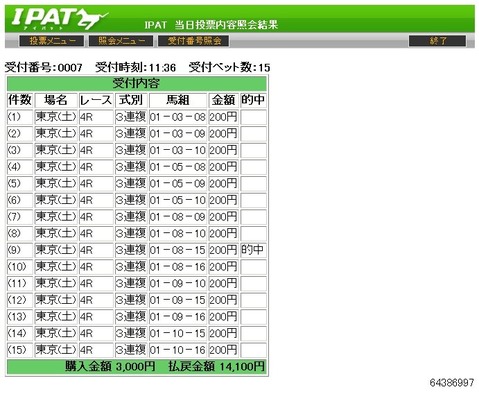Open the 照会メニュー button
Screen dimensions: 479x394
tap(121, 41)
